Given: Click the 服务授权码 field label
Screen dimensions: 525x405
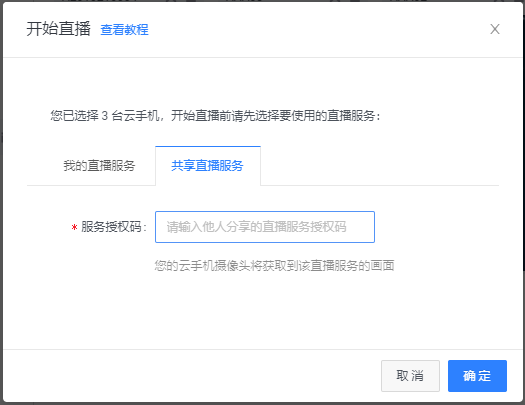Looking at the screenshot, I should [x=114, y=227].
